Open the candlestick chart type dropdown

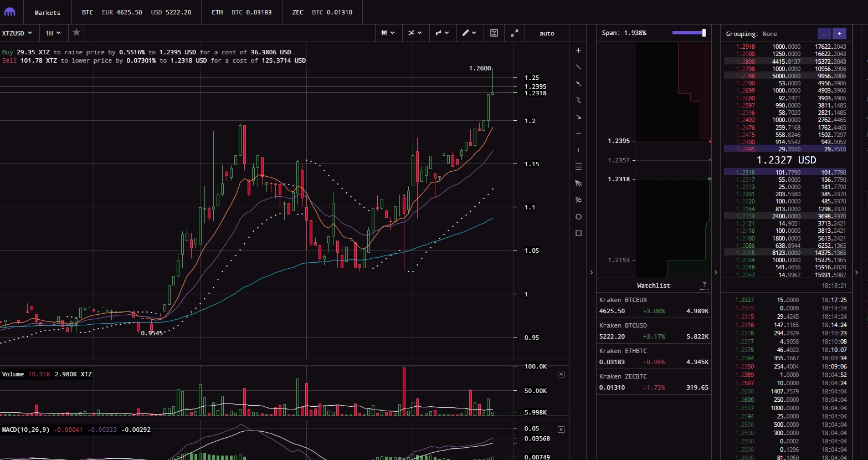point(388,33)
